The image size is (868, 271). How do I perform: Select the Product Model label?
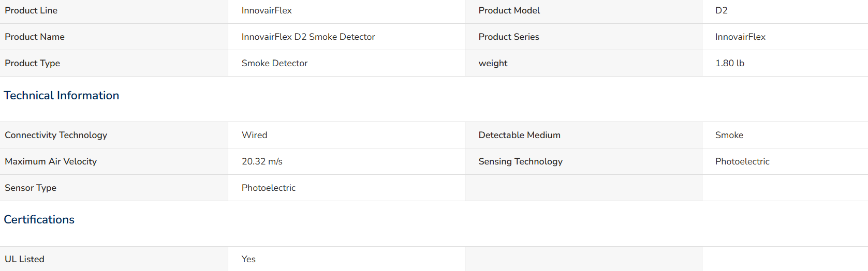click(x=509, y=10)
